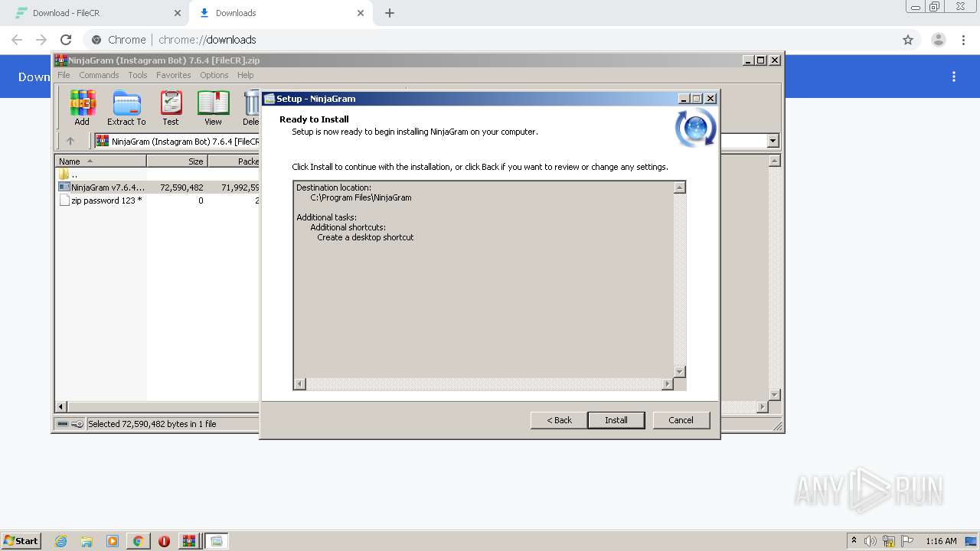This screenshot has height=551, width=980.
Task: Click the 'Create a desktop shortcut' summary line
Action: [x=365, y=237]
